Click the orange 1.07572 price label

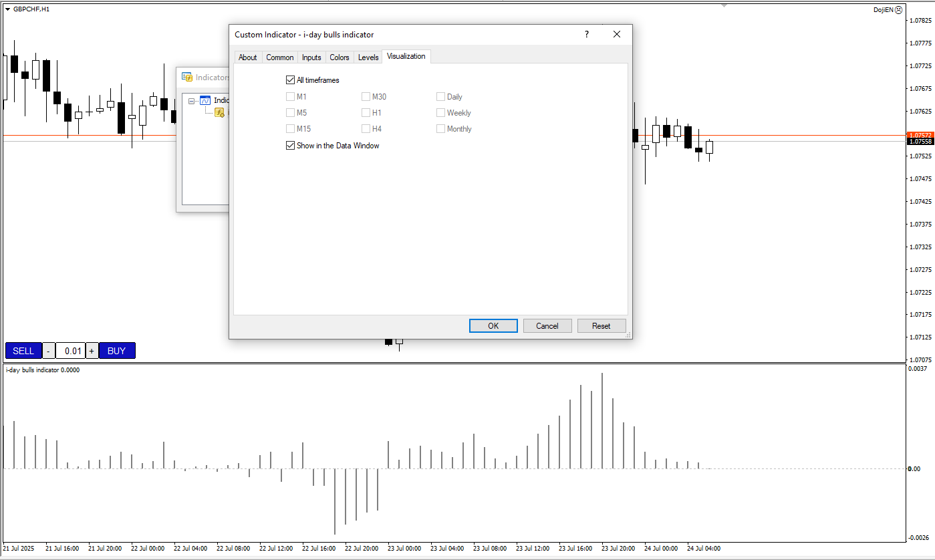pos(920,135)
